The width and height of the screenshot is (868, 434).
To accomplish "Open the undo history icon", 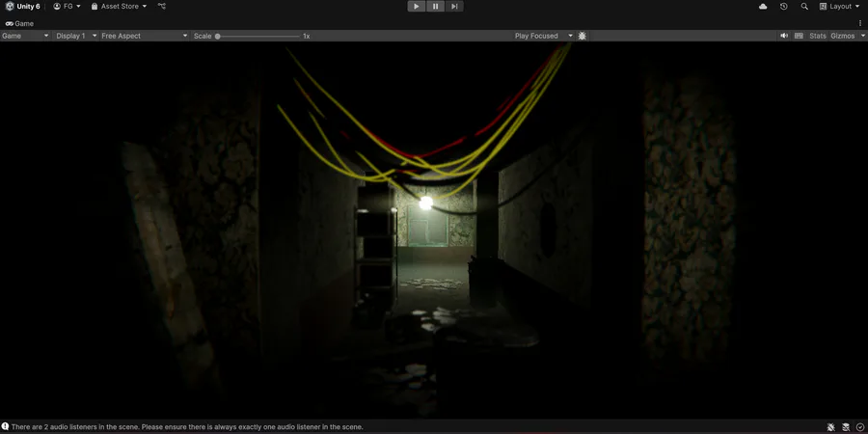I will (784, 6).
